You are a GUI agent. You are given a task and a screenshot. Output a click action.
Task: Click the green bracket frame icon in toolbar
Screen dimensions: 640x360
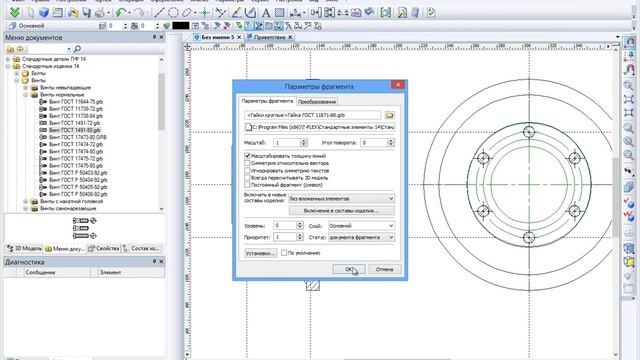pos(385,13)
